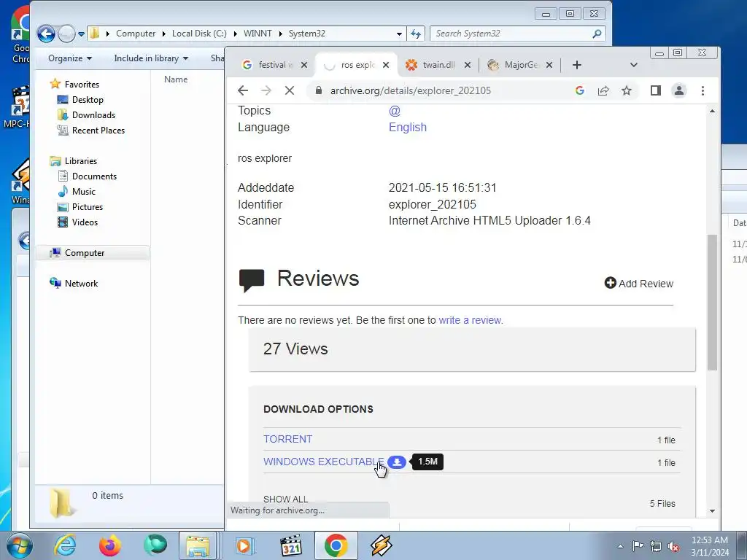Share this page icon in Chrome
The width and height of the screenshot is (747, 560).
coord(603,90)
